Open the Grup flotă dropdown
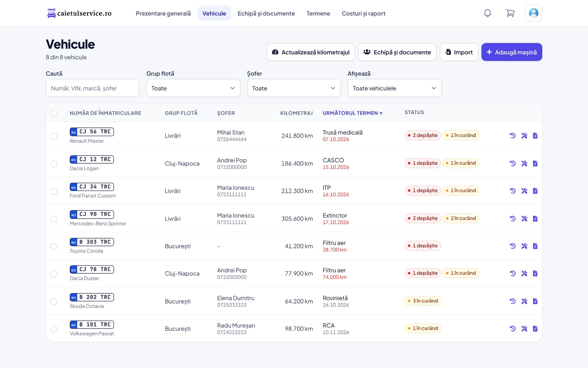Image resolution: width=588 pixels, height=368 pixels. click(x=193, y=88)
